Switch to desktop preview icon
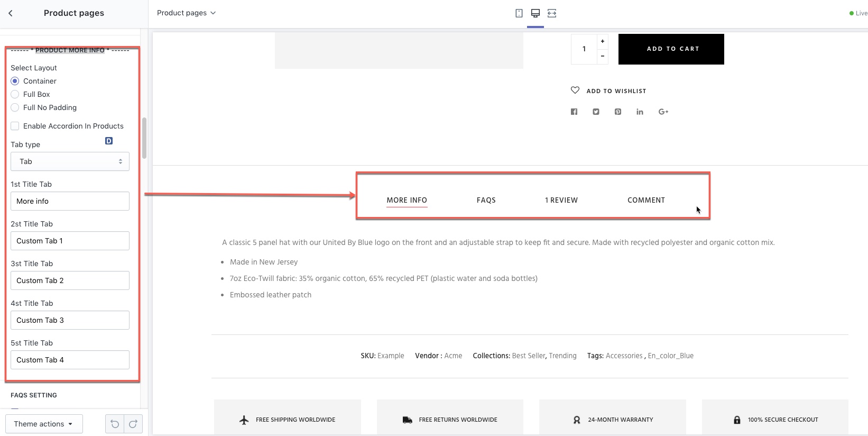This screenshot has width=868, height=436. tap(535, 13)
